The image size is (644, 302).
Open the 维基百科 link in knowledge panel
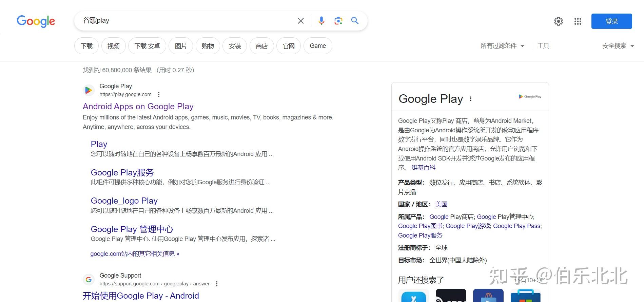(x=424, y=168)
